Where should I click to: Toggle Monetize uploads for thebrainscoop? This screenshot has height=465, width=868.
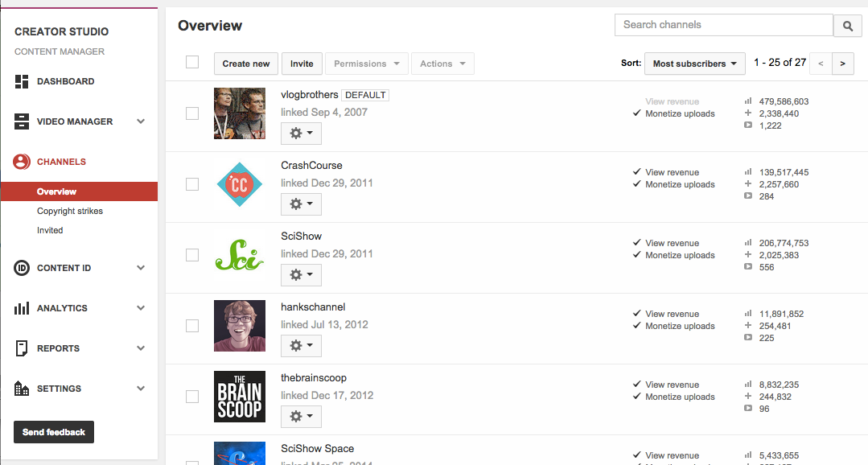(673, 397)
